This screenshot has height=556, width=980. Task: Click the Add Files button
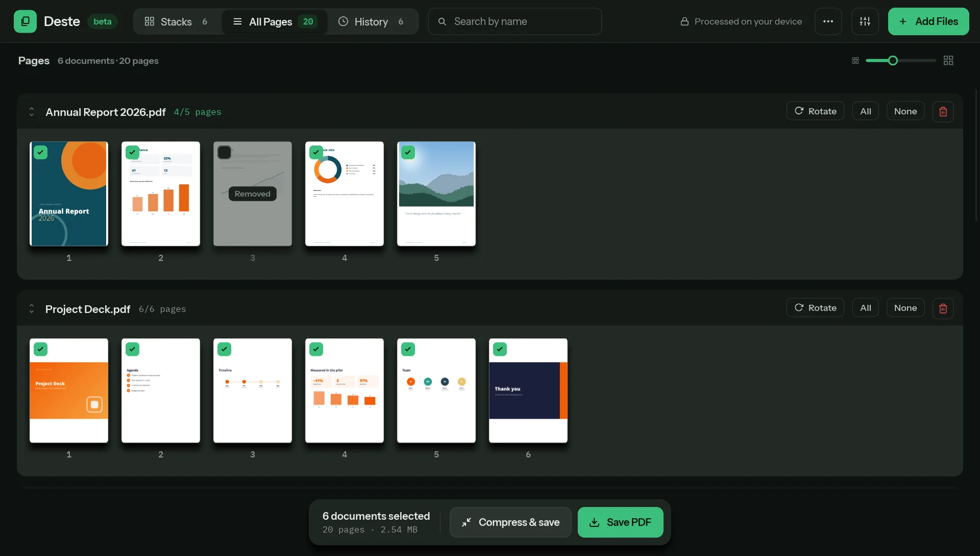[928, 21]
